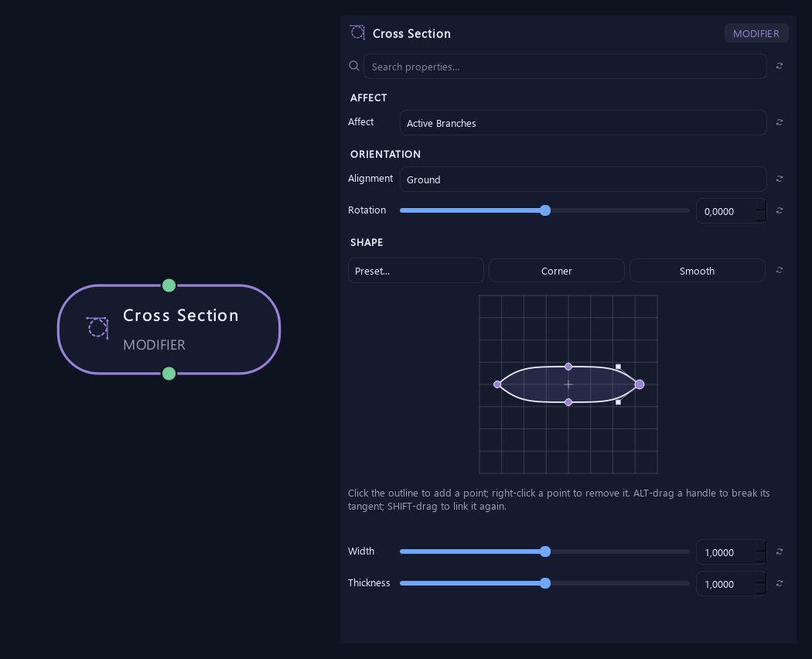
Task: Click the SHAPE section header
Action: pyautogui.click(x=367, y=242)
